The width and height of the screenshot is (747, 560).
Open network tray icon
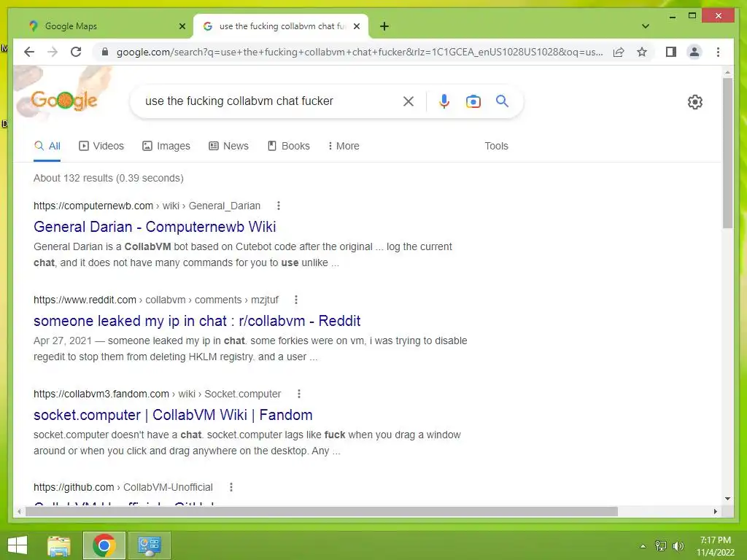660,545
